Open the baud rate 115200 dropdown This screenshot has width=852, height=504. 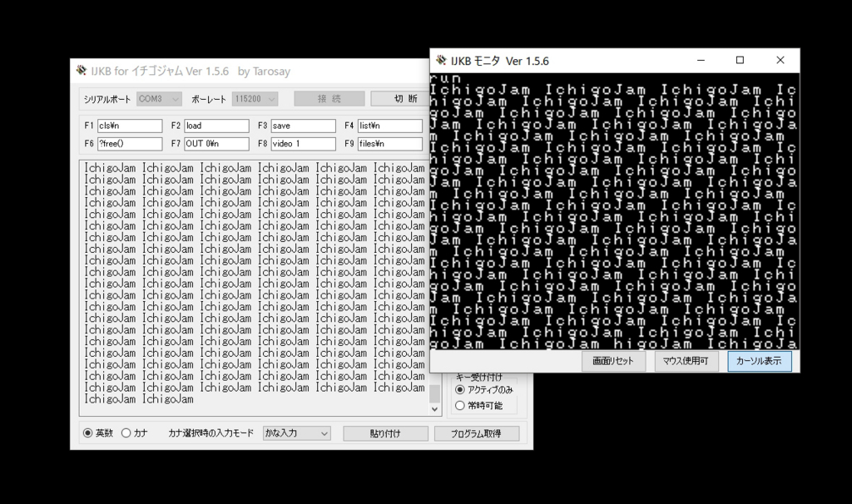[x=255, y=99]
